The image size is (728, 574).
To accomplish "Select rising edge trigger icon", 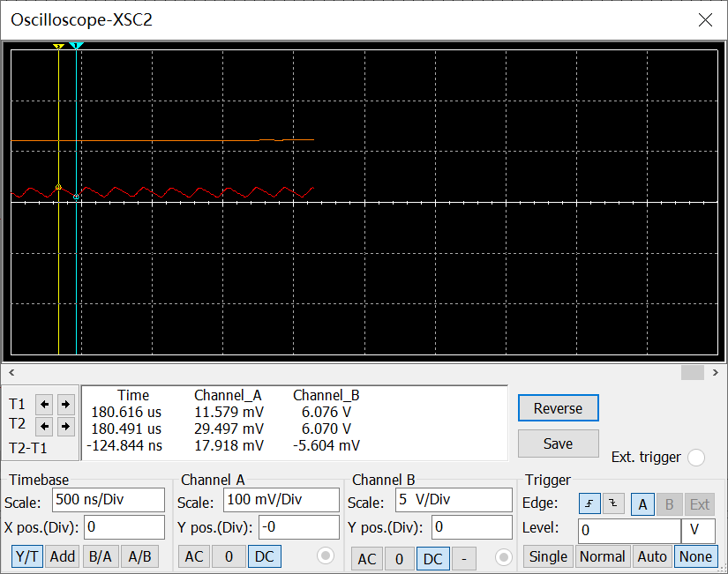I will coord(589,503).
